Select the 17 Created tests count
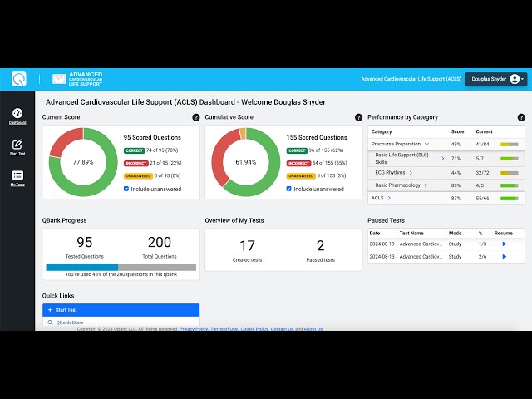Image resolution: width=532 pixels, height=399 pixels. [x=247, y=246]
